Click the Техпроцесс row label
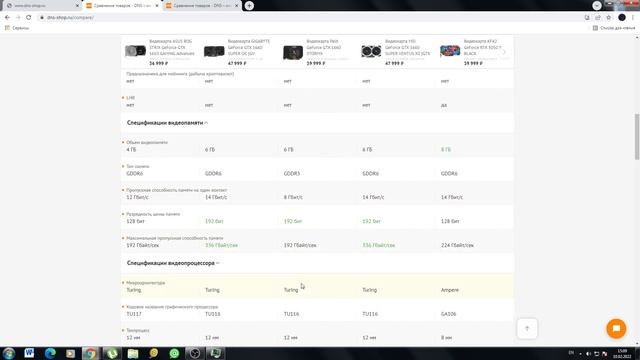640x360 pixels. [138, 330]
